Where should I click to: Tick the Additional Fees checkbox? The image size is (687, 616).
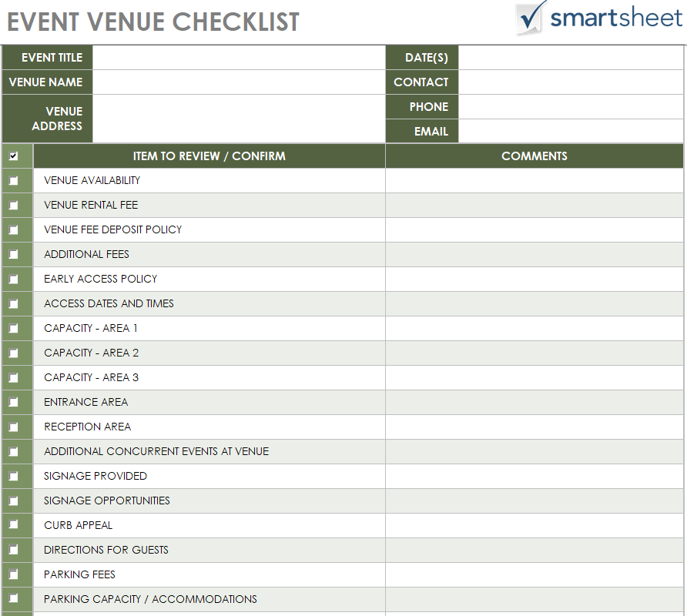point(14,255)
